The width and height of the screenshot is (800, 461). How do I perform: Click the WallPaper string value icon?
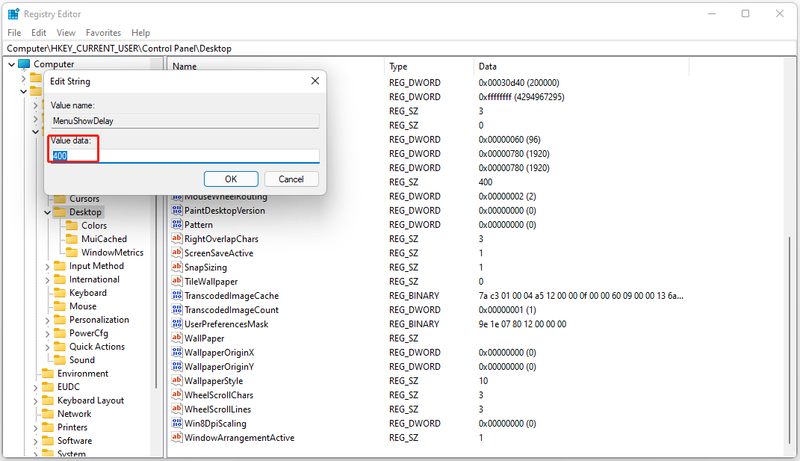(177, 338)
